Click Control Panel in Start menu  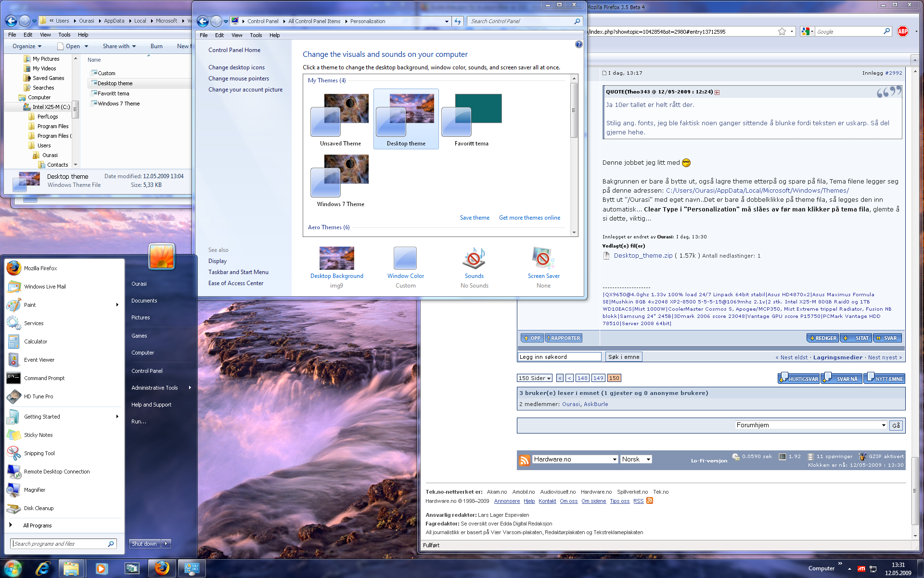coord(147,371)
